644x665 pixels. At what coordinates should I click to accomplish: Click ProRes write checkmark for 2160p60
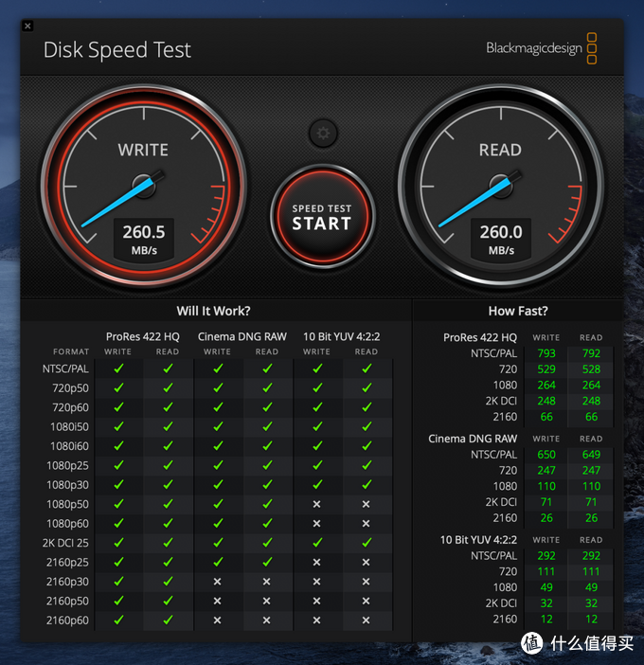[118, 620]
